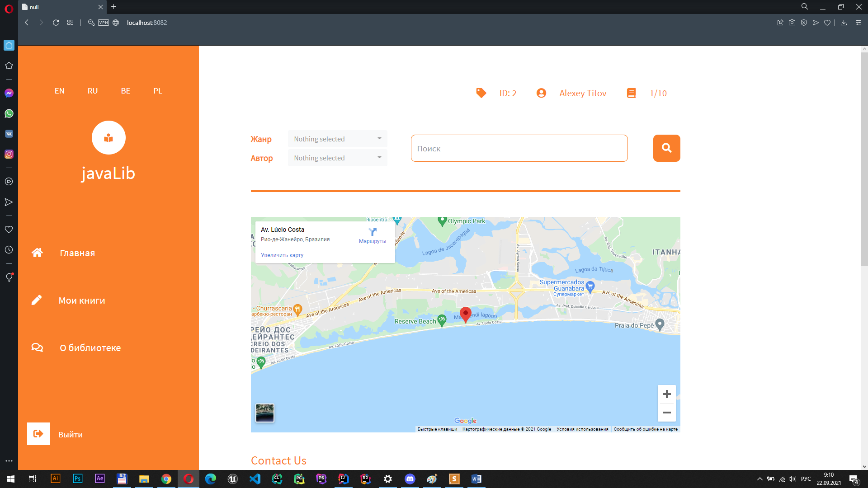Click the javaLib book logo circle

(x=108, y=137)
